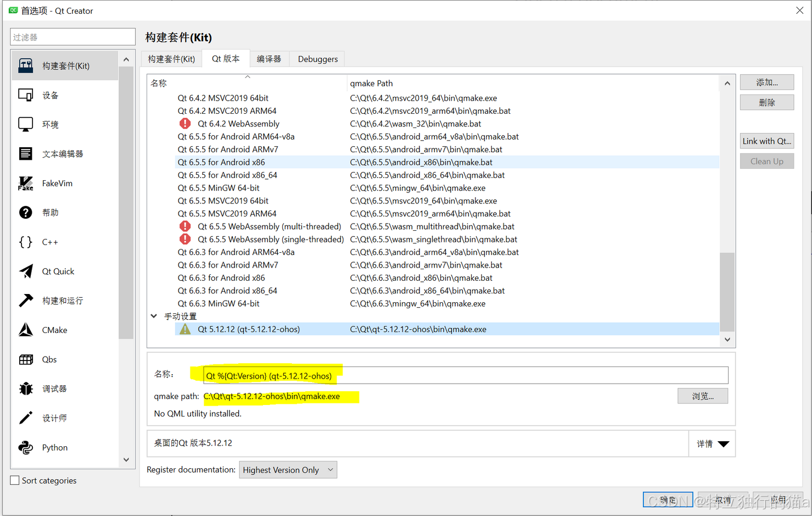This screenshot has width=812, height=516.
Task: Select the FakeVim category icon
Action: pos(26,183)
